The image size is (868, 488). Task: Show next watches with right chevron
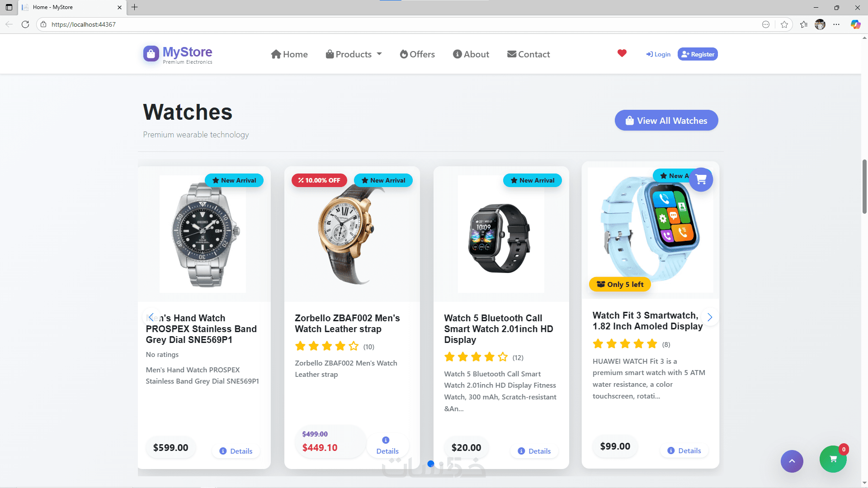pyautogui.click(x=710, y=317)
